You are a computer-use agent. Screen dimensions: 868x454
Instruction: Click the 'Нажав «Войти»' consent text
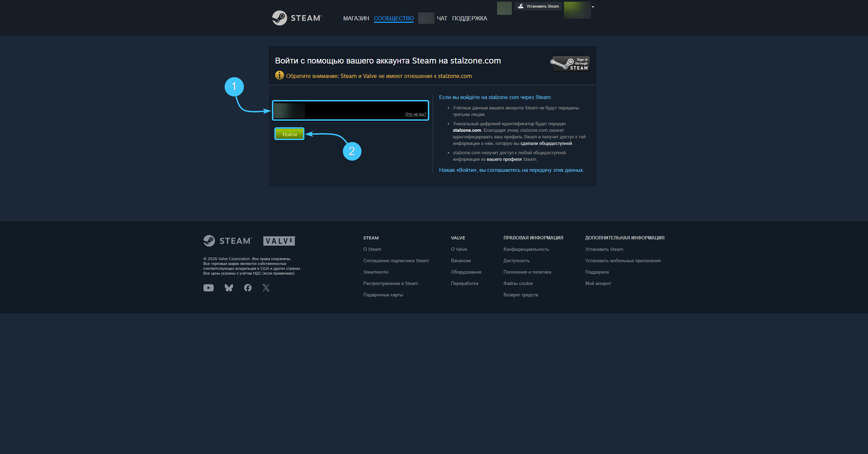512,170
